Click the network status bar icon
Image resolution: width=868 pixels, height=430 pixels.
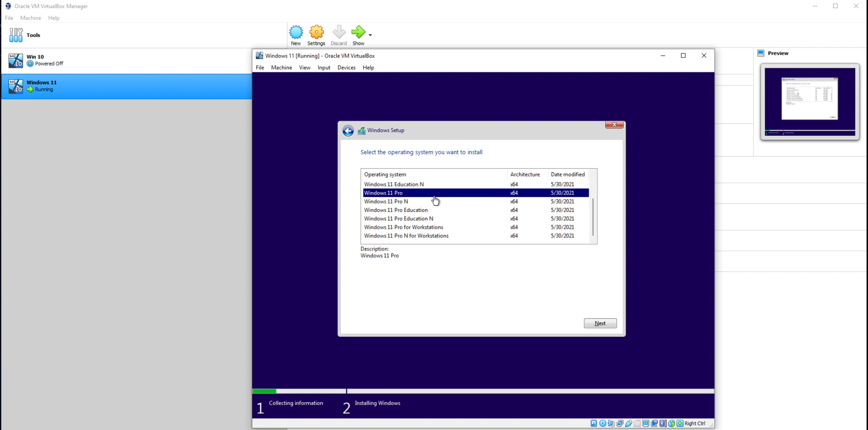620,423
